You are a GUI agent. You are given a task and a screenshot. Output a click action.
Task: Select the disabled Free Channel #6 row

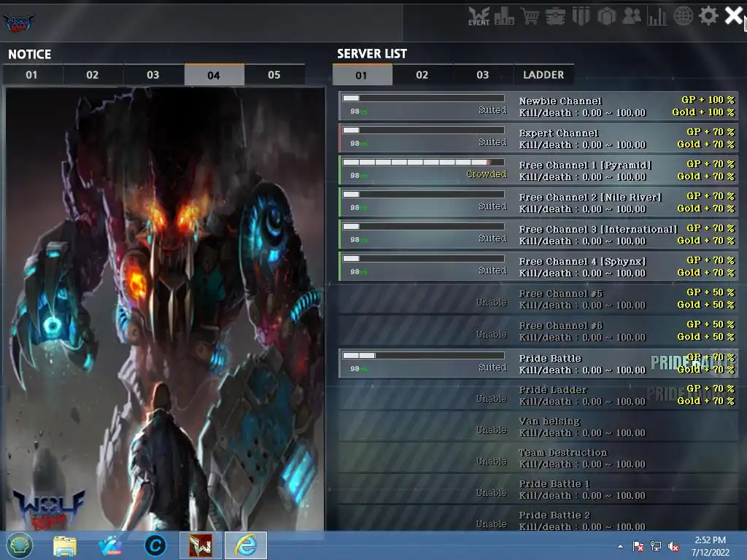(x=538, y=331)
